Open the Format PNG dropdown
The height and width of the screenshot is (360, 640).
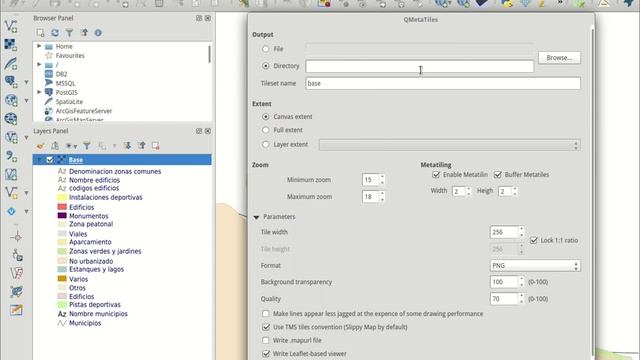[535, 266]
